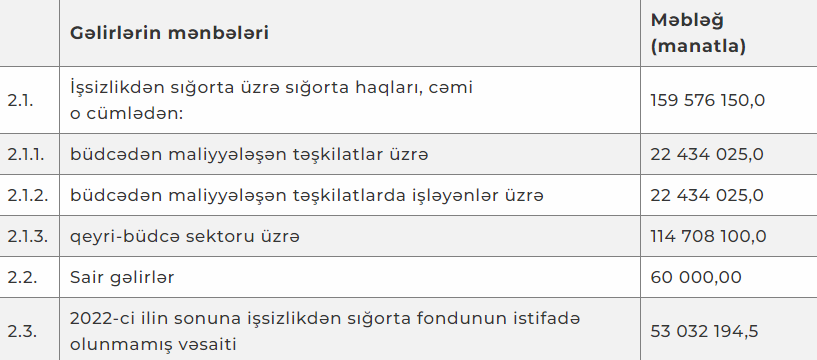Click the amount 114 708 100,0
The width and height of the screenshot is (817, 360).
click(x=708, y=236)
